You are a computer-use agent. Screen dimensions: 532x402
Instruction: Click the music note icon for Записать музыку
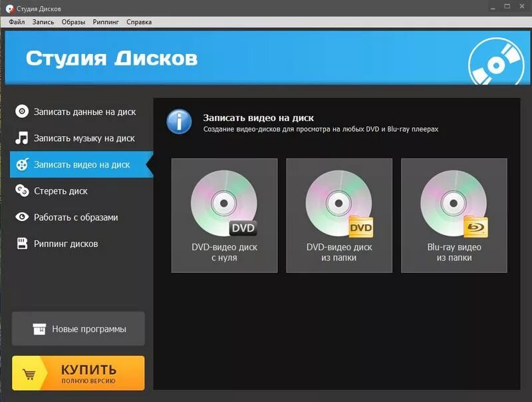(22, 138)
